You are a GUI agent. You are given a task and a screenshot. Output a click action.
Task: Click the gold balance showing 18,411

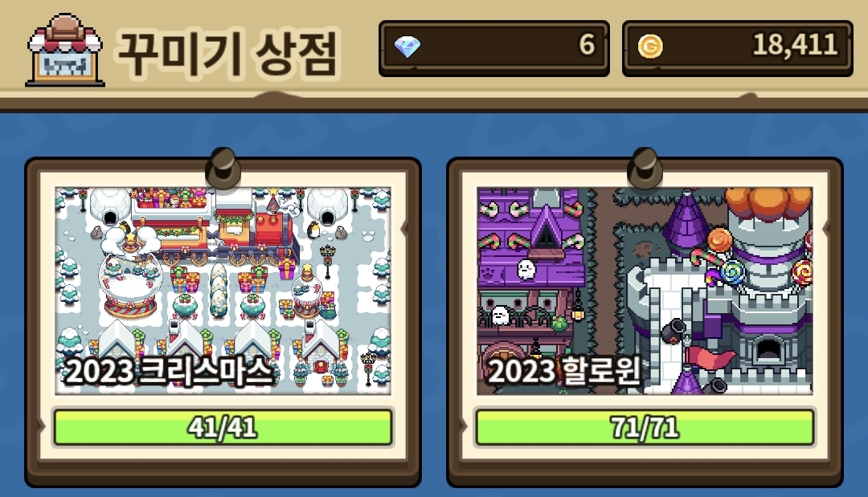coord(737,48)
